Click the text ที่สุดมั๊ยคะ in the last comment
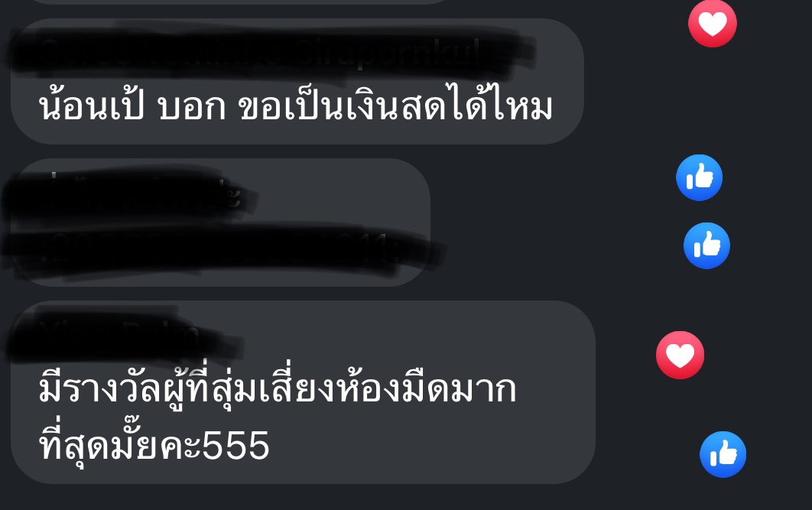Screen dimensions: 812x510 (x=120, y=444)
